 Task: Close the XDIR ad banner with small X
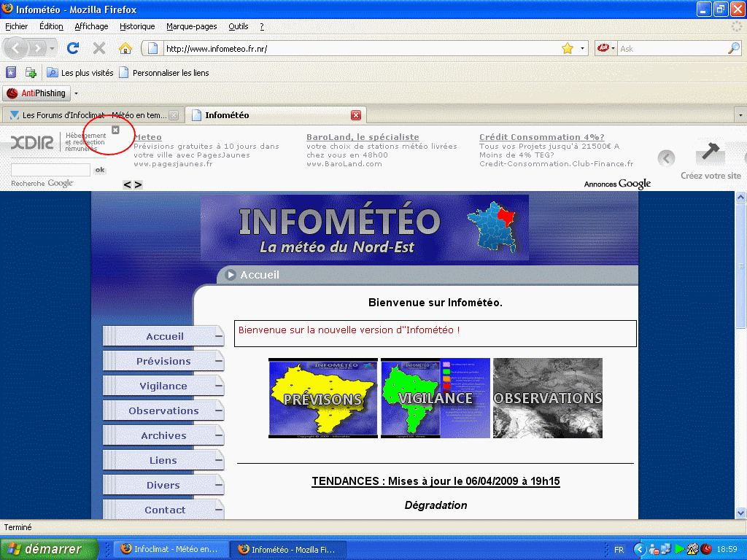point(115,131)
